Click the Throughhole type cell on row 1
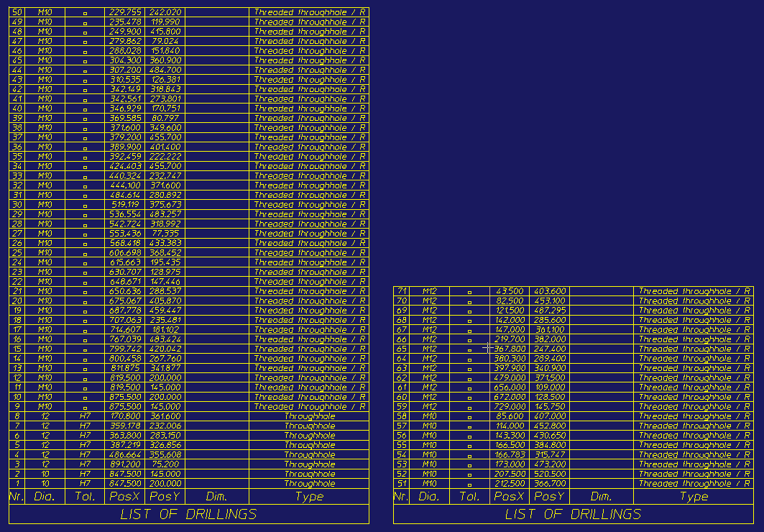 pos(309,483)
